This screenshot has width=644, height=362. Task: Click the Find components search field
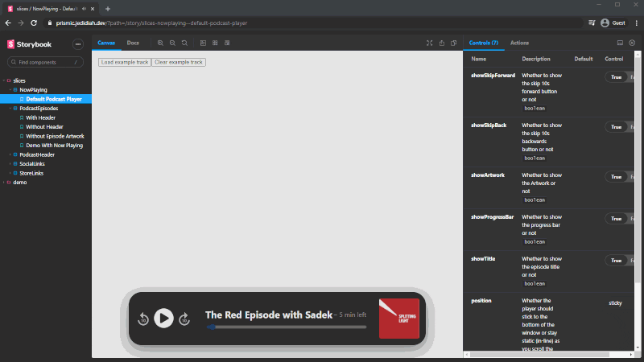tap(45, 62)
